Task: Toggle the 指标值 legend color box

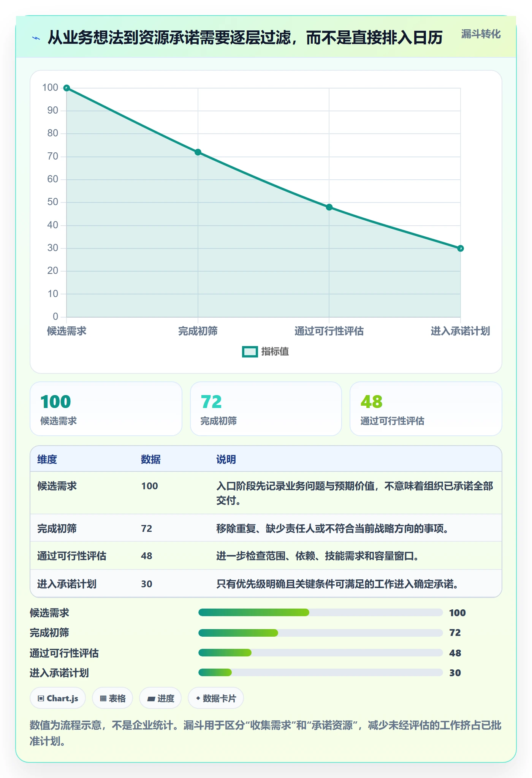Action: click(x=250, y=352)
